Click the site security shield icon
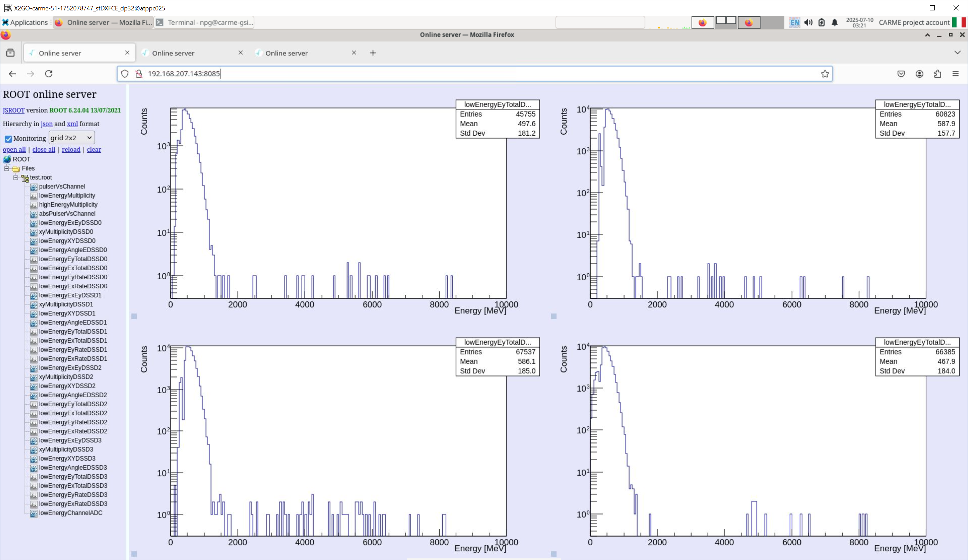 coord(125,74)
